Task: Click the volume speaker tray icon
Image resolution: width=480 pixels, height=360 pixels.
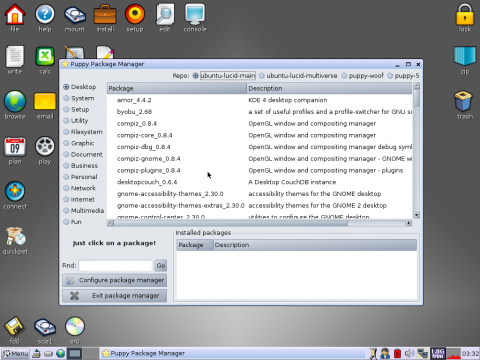Action: click(409, 353)
